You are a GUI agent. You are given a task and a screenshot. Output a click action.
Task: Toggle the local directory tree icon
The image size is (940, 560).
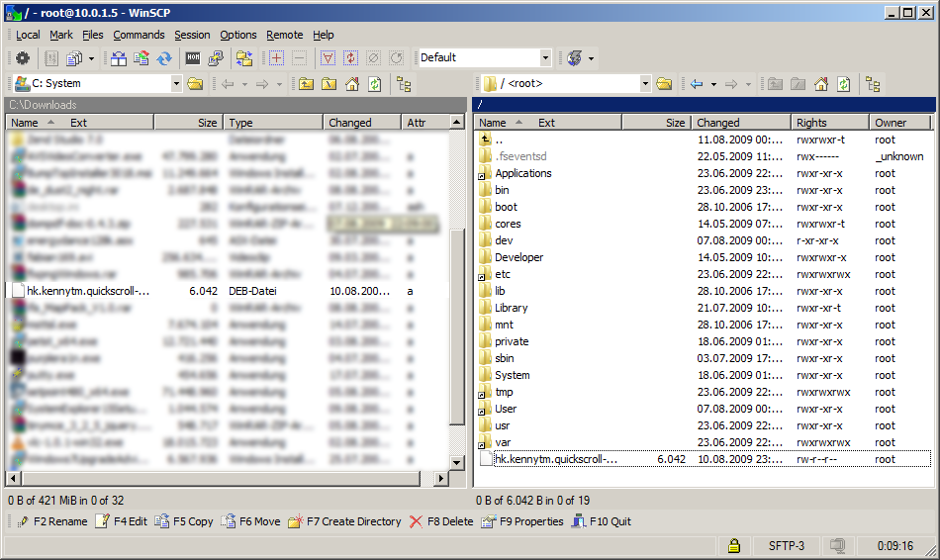click(404, 84)
